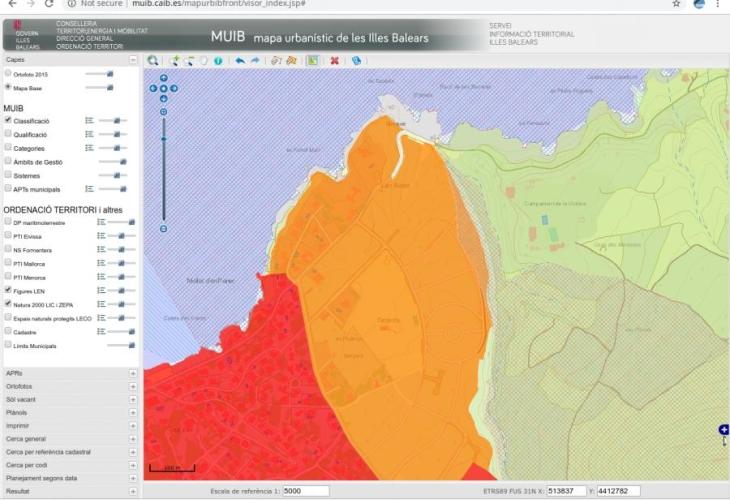730x500 pixels.
Task: Select the Ortofoto 2015 base layer radio
Action: 8,73
